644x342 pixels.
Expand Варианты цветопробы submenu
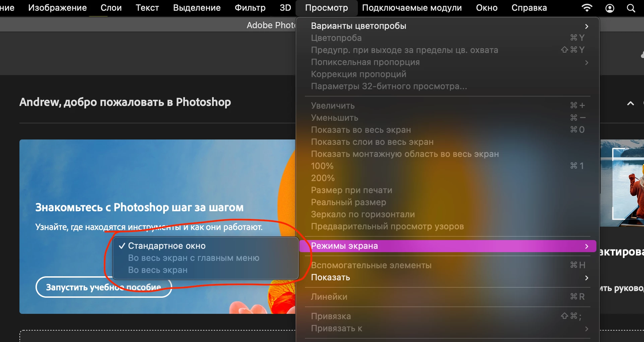coord(447,26)
